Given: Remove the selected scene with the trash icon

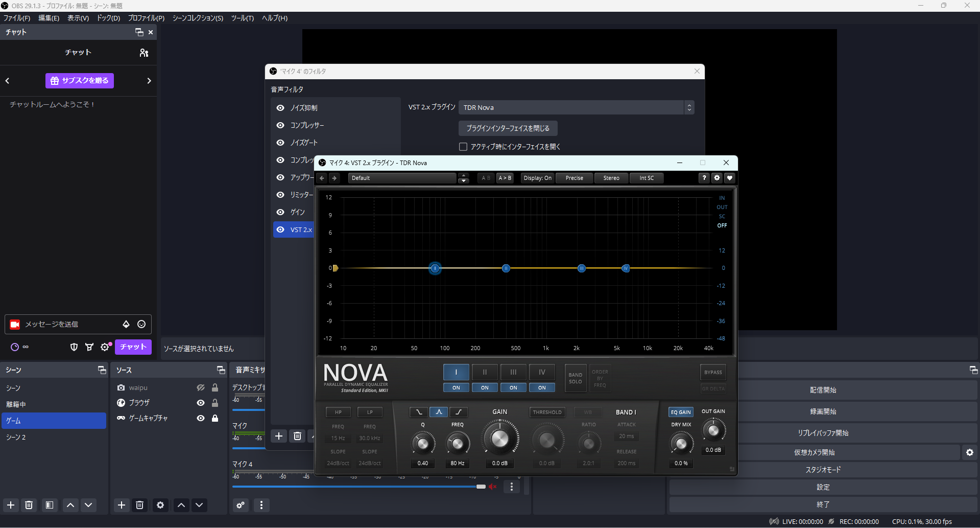Looking at the screenshot, I should point(29,505).
